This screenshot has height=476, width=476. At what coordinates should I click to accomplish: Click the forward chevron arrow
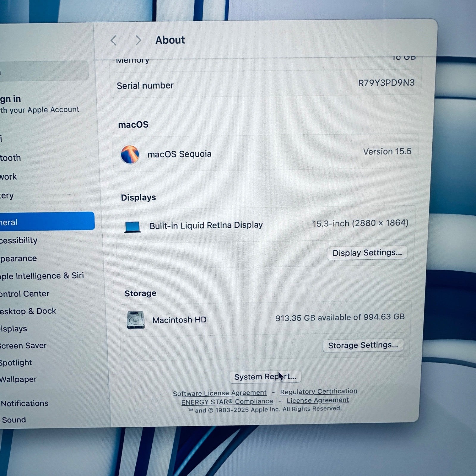138,40
